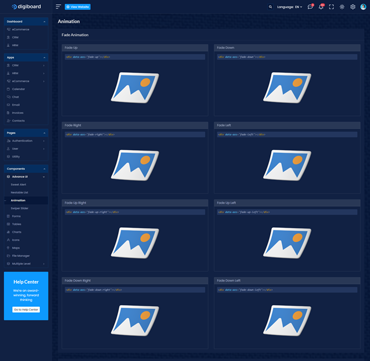Image resolution: width=370 pixels, height=361 pixels.
Task: Click the View Website button
Action: coord(78,7)
